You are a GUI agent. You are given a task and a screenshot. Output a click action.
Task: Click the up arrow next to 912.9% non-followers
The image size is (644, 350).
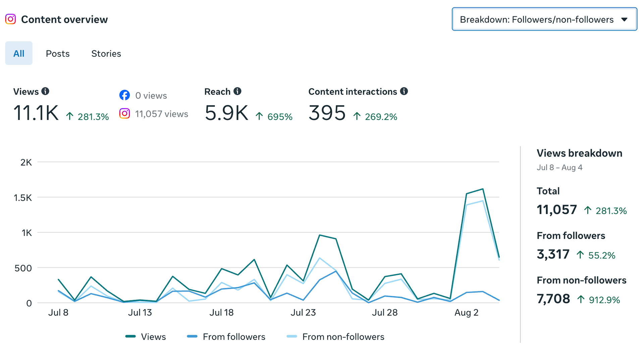tap(581, 299)
